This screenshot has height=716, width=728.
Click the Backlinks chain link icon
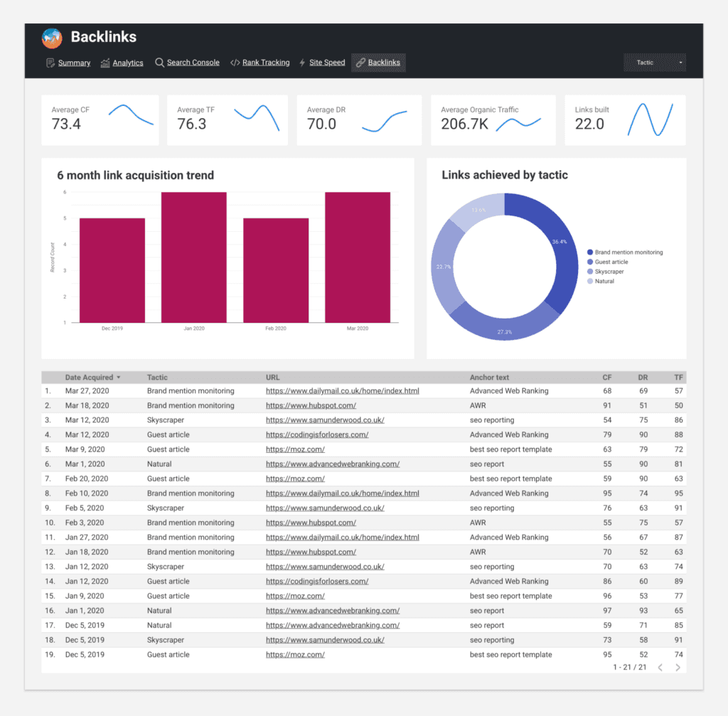(360, 63)
